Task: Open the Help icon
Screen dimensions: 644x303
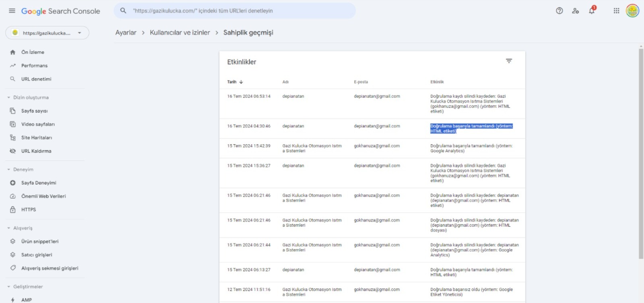Action: pos(559,11)
